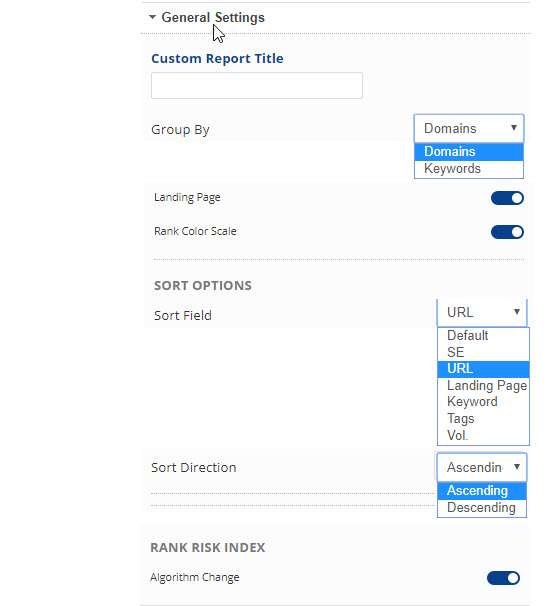This screenshot has height=606, width=547.
Task: Toggle the Rank Color Scale switch
Action: pos(507,232)
